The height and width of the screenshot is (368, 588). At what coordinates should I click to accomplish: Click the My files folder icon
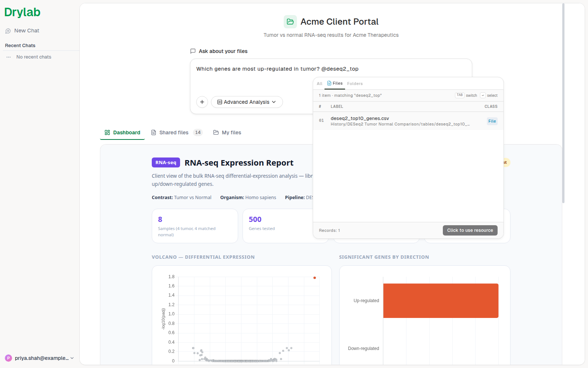(216, 132)
